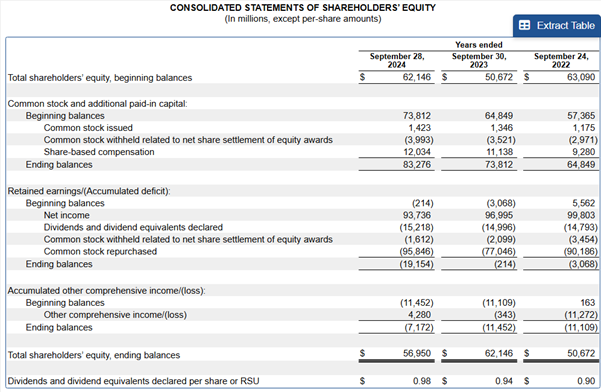Click the table grid icon beside Extract Table
Viewport: 601px width, 392px height.
tap(524, 25)
